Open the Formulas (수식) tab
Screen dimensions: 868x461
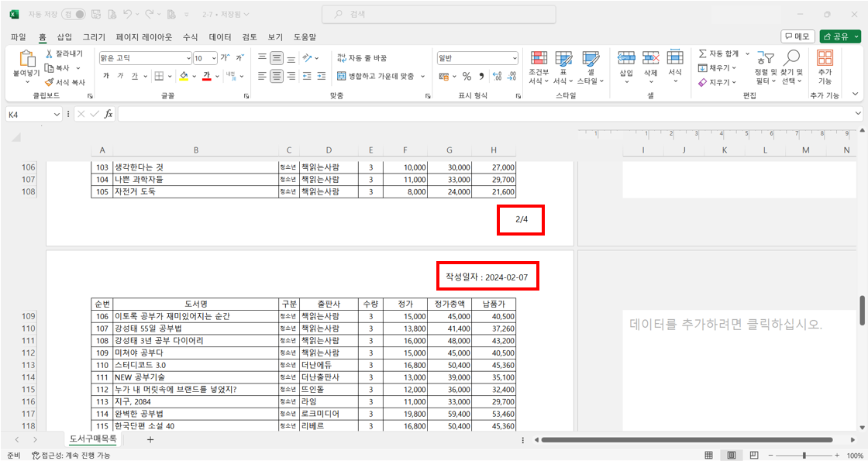(x=190, y=37)
